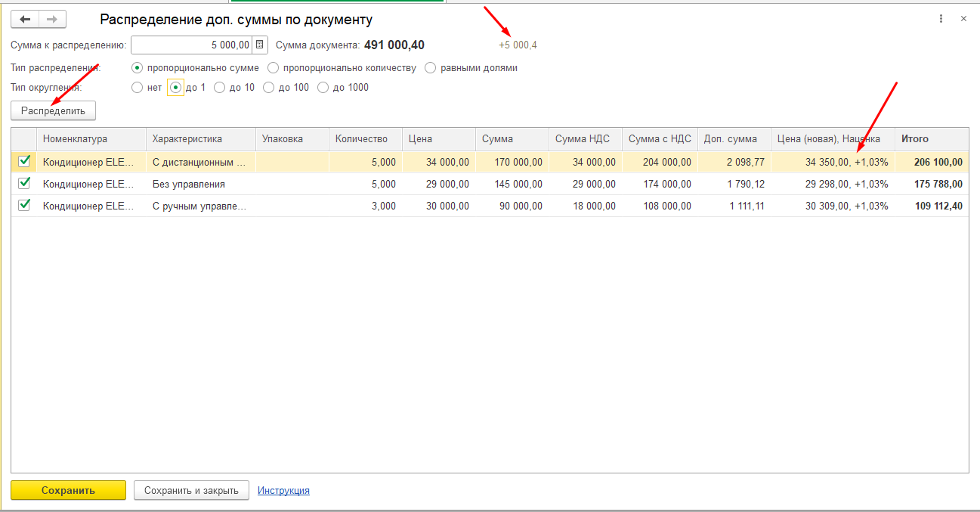Click the 'Количество' column header
This screenshot has width=980, height=512.
coord(366,139)
